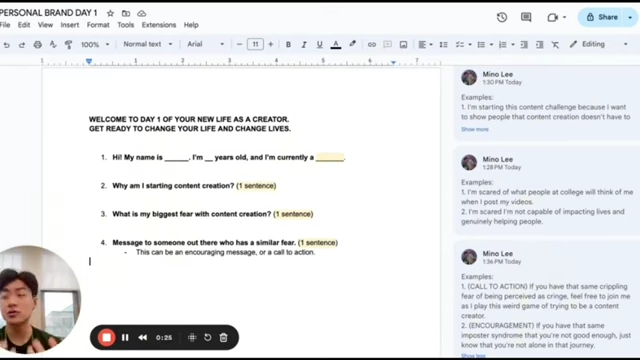
Task: Increase the paragraph indent
Action: [x=540, y=44]
